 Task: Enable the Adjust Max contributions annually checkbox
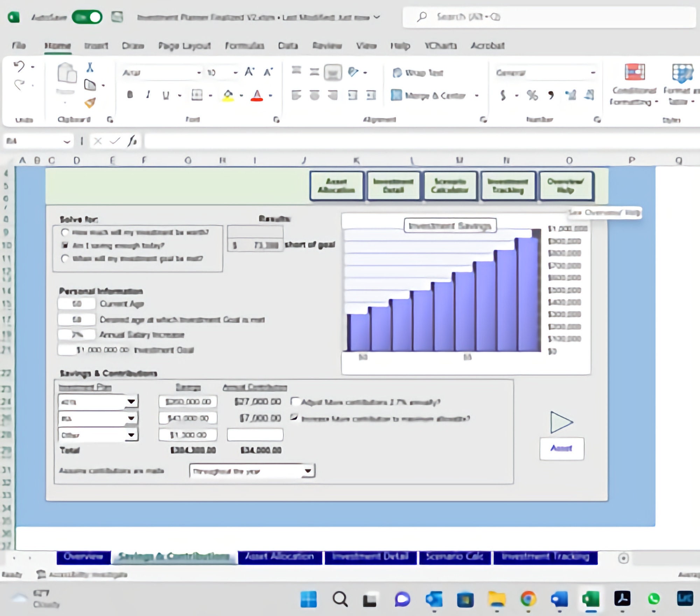296,402
